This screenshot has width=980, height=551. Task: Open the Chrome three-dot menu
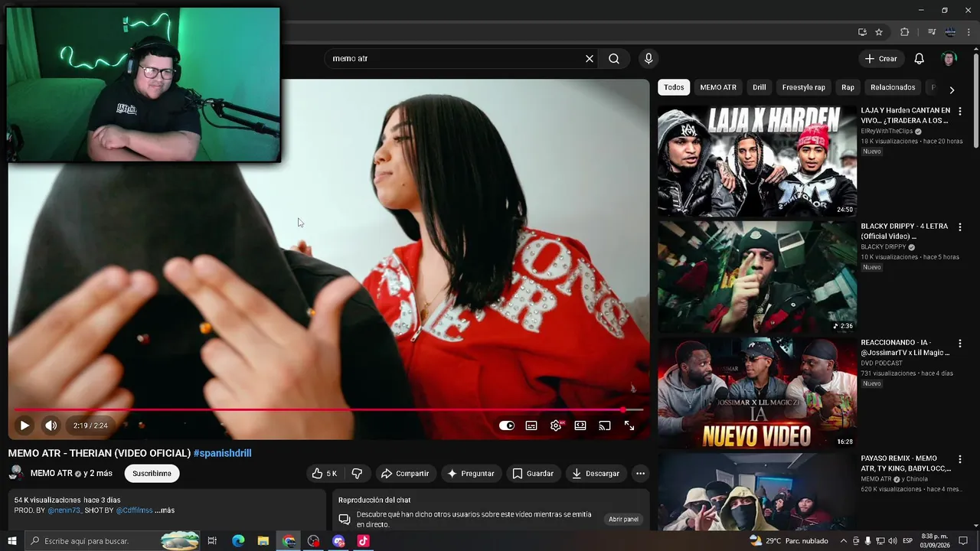tap(969, 32)
